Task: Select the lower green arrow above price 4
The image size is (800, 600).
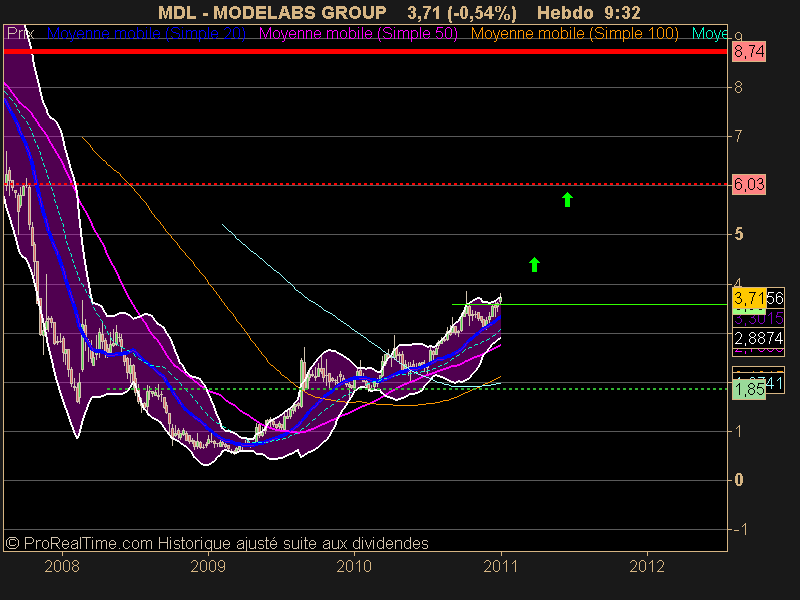Action: pyautogui.click(x=534, y=265)
